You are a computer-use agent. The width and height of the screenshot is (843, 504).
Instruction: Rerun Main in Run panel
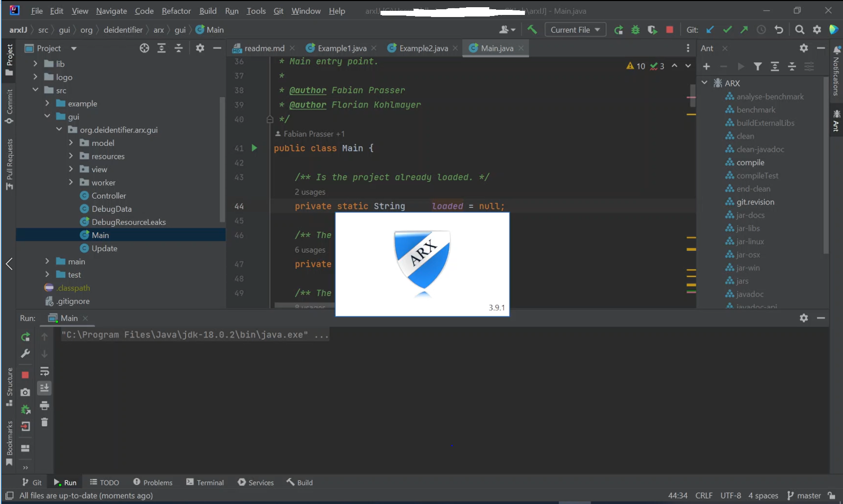click(x=25, y=337)
